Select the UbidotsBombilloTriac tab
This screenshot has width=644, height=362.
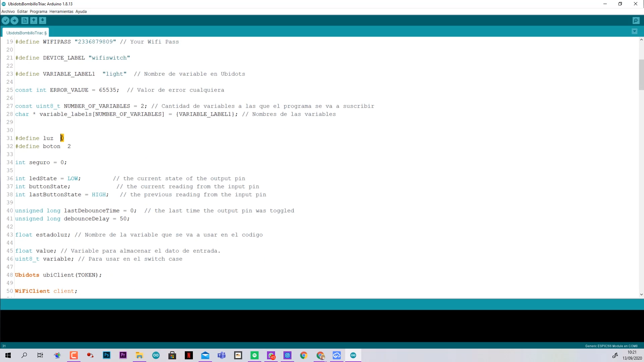pos(26,33)
